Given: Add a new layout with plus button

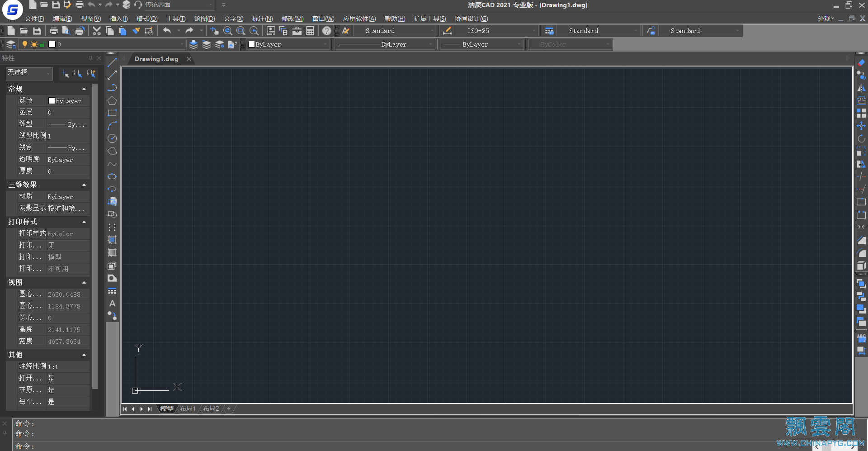Looking at the screenshot, I should (229, 408).
